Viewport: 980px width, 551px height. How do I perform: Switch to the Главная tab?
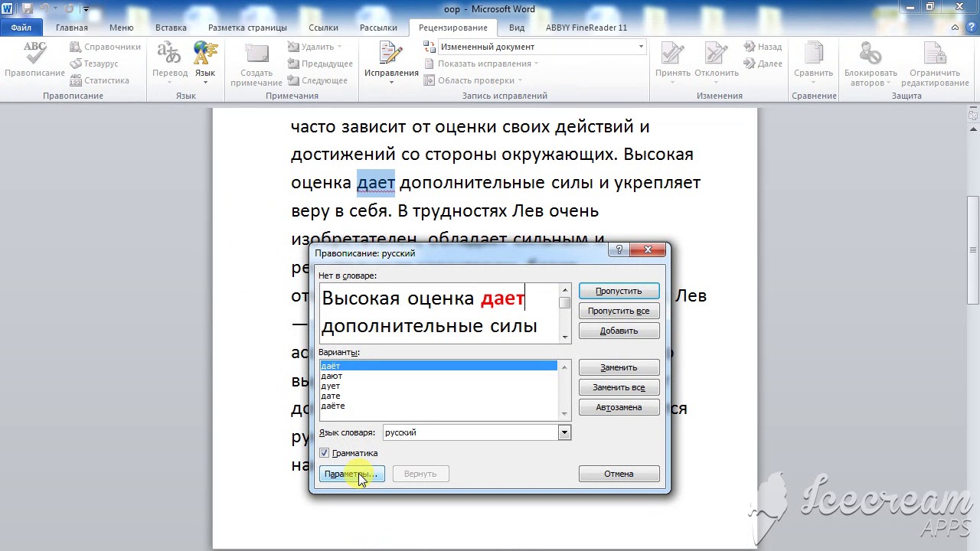tap(72, 28)
